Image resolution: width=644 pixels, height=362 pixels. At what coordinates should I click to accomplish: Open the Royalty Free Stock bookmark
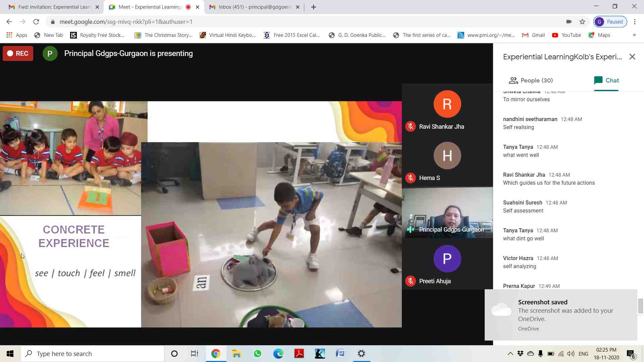[x=98, y=35]
